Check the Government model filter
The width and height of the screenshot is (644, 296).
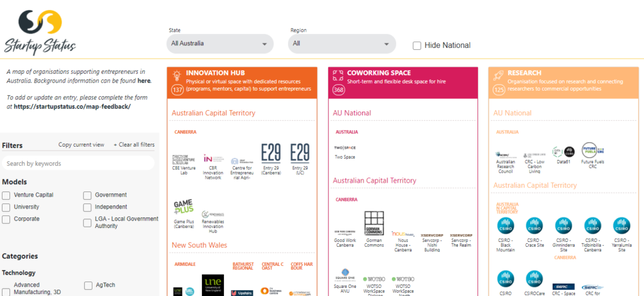click(87, 195)
